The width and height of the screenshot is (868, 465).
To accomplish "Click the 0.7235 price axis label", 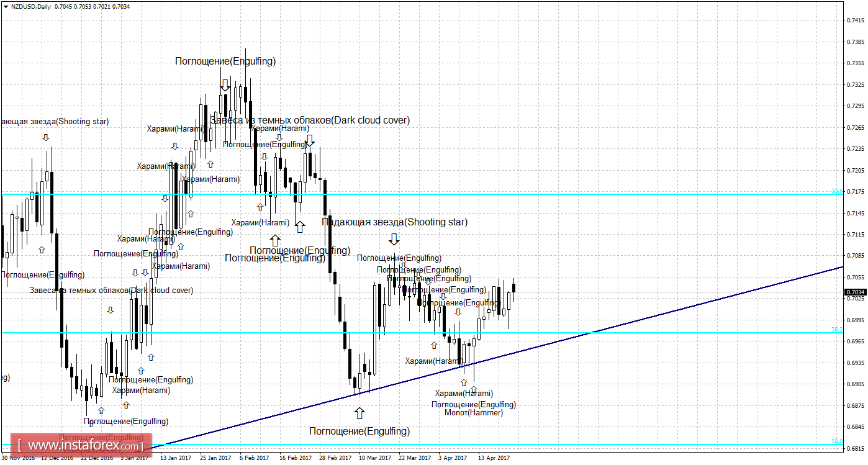I will (x=856, y=149).
